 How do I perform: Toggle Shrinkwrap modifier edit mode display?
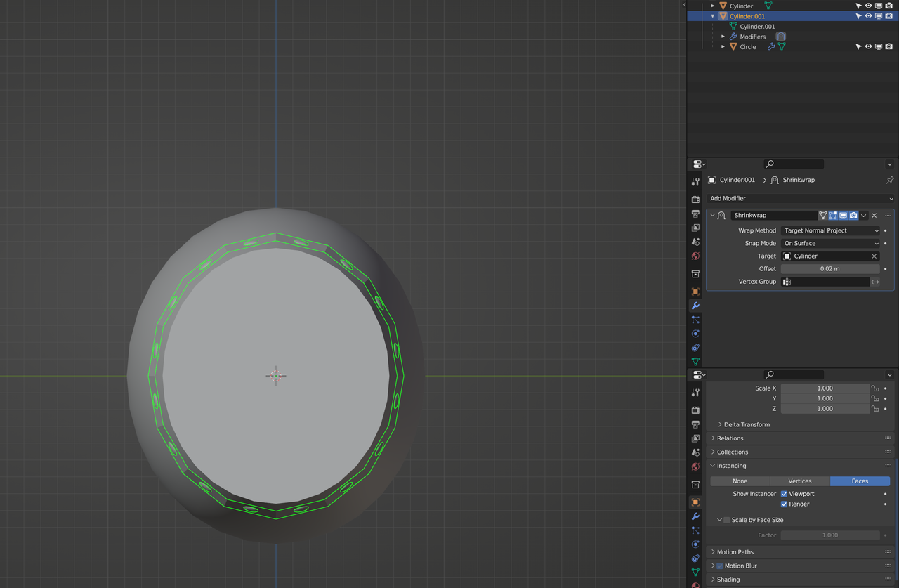pyautogui.click(x=833, y=216)
